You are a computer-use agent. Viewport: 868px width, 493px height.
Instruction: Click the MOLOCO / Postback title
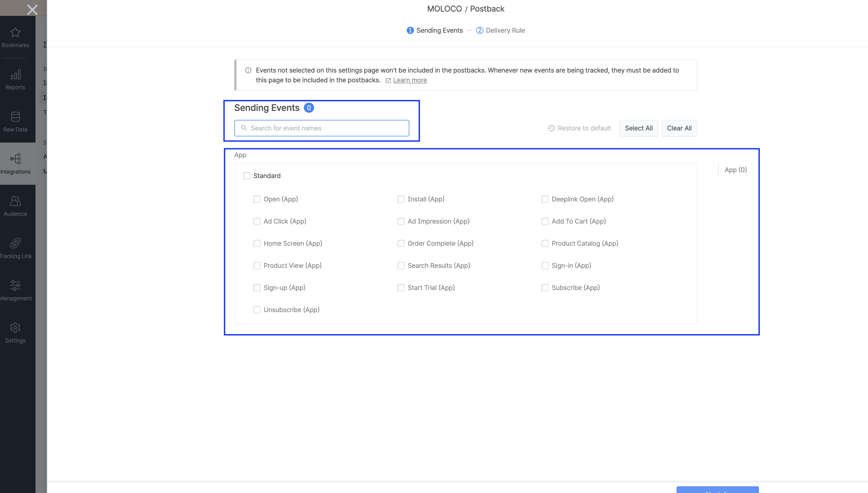[x=465, y=9]
